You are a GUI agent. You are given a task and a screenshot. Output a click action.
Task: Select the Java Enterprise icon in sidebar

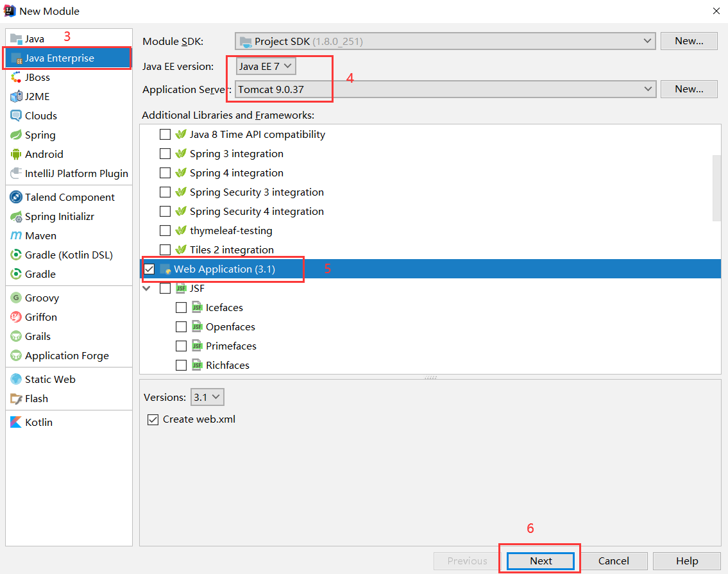(x=16, y=58)
